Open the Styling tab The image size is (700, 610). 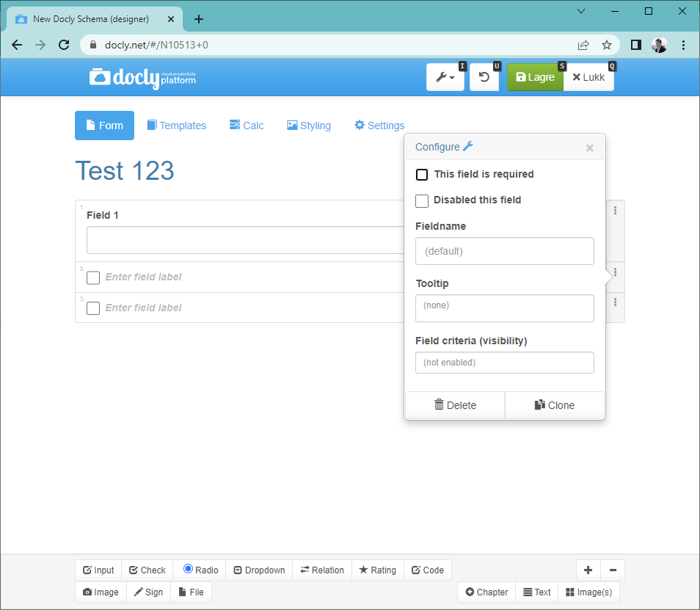pos(308,126)
